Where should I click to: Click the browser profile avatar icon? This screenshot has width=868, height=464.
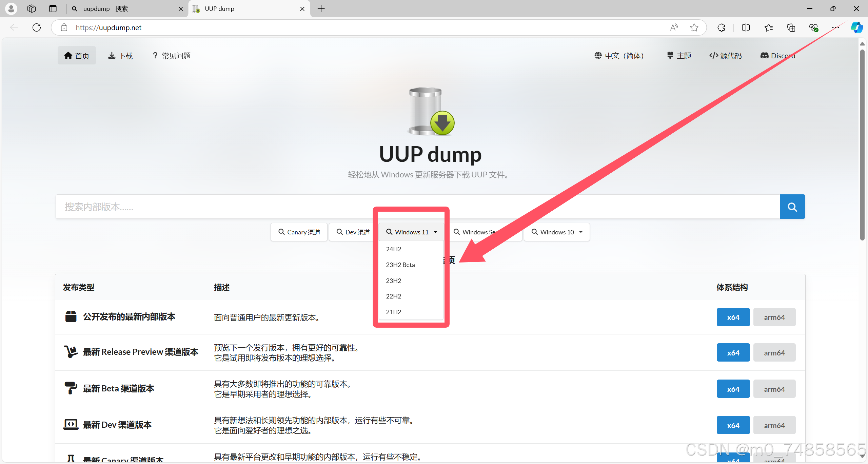11,9
